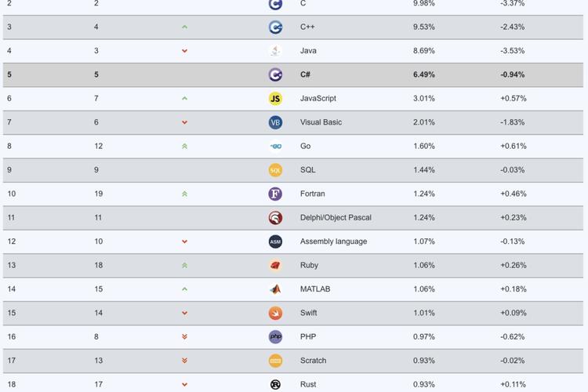Click the purple Fortran F logo icon

[x=275, y=194]
